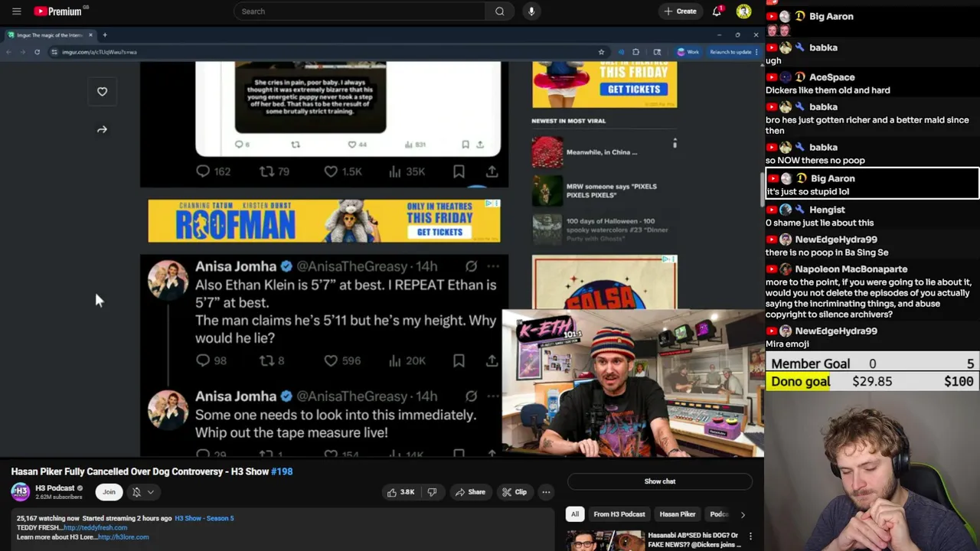Click Napoleon MacBonaparte chat username
Viewport: 980px width, 551px height.
tap(851, 269)
